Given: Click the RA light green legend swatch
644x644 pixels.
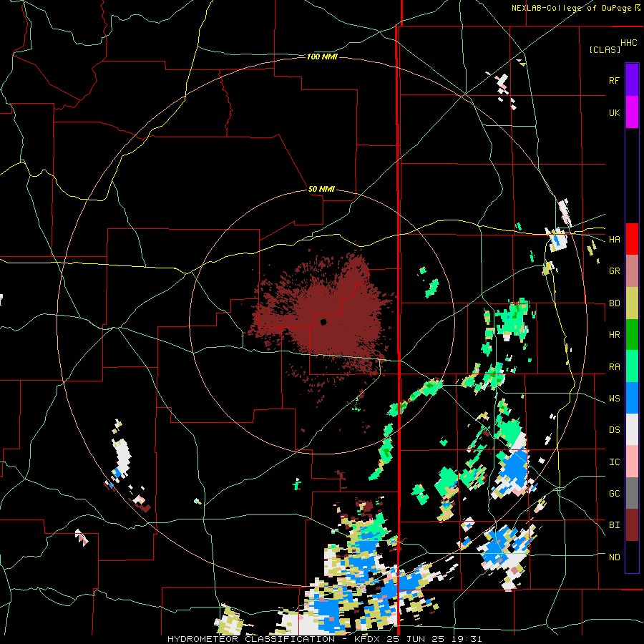Looking at the screenshot, I should click(x=632, y=366).
